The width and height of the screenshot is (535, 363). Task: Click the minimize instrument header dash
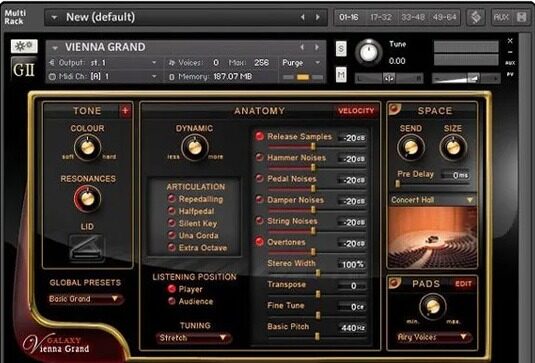[510, 52]
